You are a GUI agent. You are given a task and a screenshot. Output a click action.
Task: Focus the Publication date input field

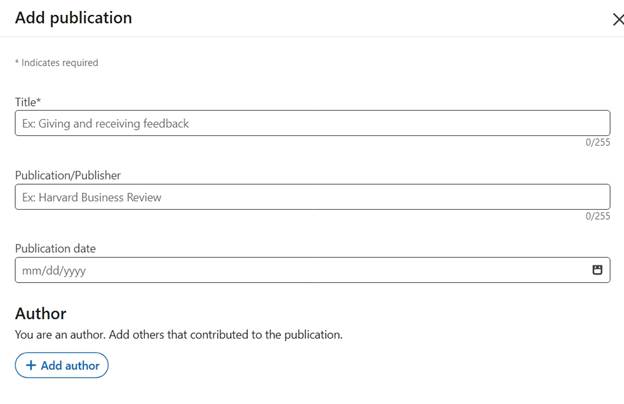pyautogui.click(x=312, y=270)
